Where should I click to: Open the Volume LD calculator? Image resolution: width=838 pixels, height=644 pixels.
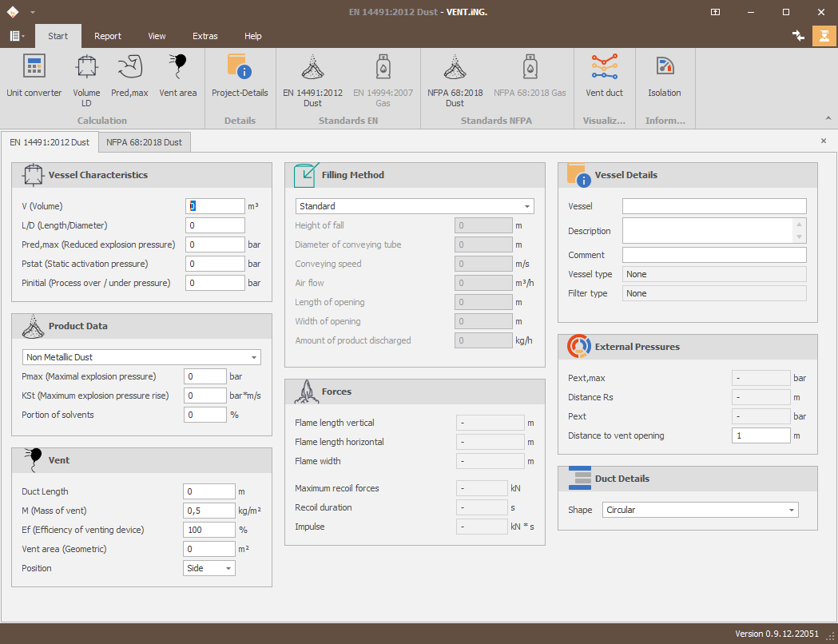click(86, 81)
